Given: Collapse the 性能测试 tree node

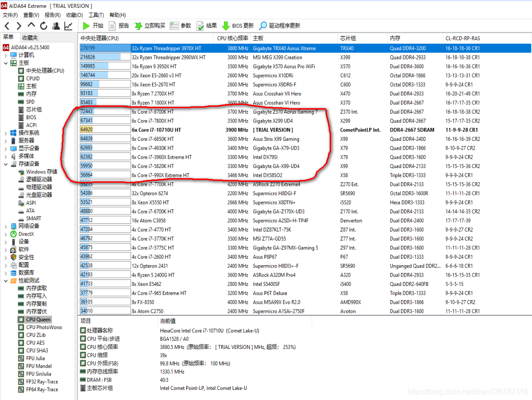Looking at the screenshot, I should click(6, 281).
